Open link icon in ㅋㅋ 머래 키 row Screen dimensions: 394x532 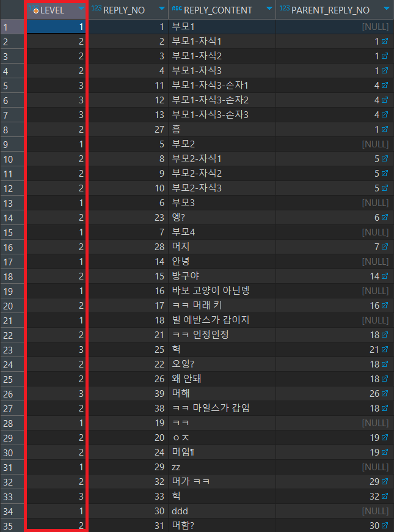coord(384,305)
